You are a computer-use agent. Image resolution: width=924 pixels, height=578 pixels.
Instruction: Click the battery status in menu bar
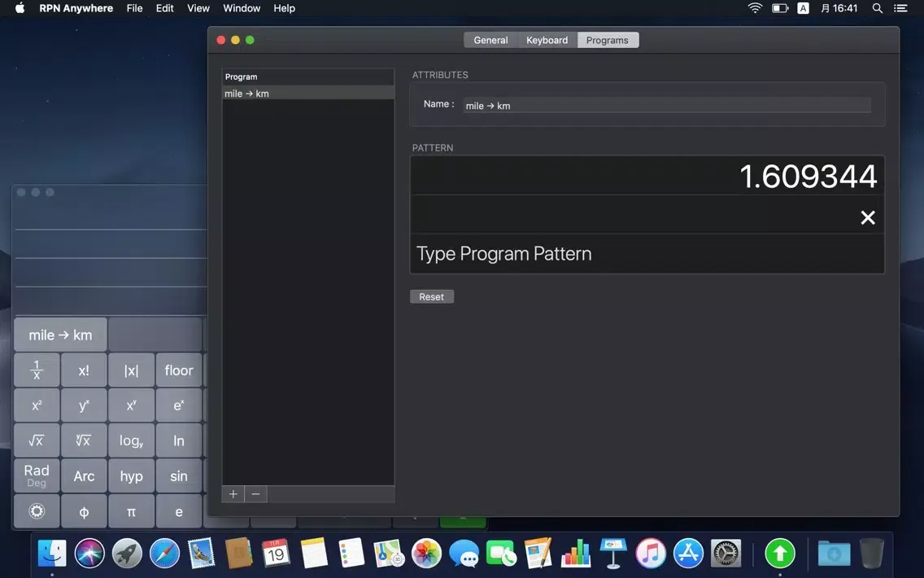pyautogui.click(x=779, y=8)
